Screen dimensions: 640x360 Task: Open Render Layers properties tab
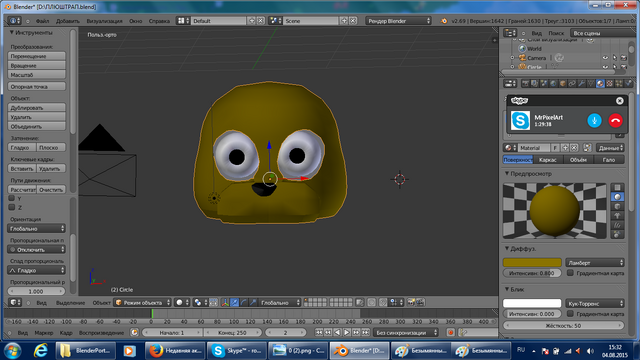click(x=534, y=84)
